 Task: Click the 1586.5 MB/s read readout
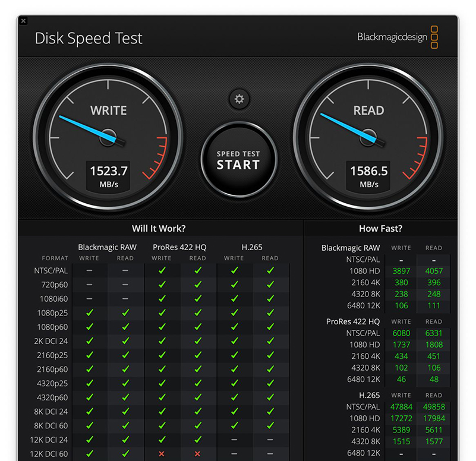tap(368, 176)
